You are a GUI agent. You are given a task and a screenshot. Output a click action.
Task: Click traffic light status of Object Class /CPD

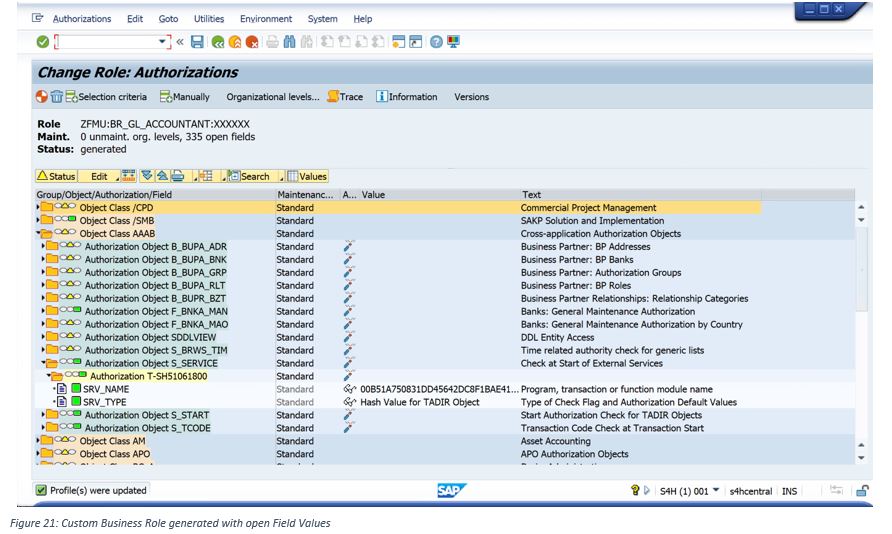coord(65,206)
